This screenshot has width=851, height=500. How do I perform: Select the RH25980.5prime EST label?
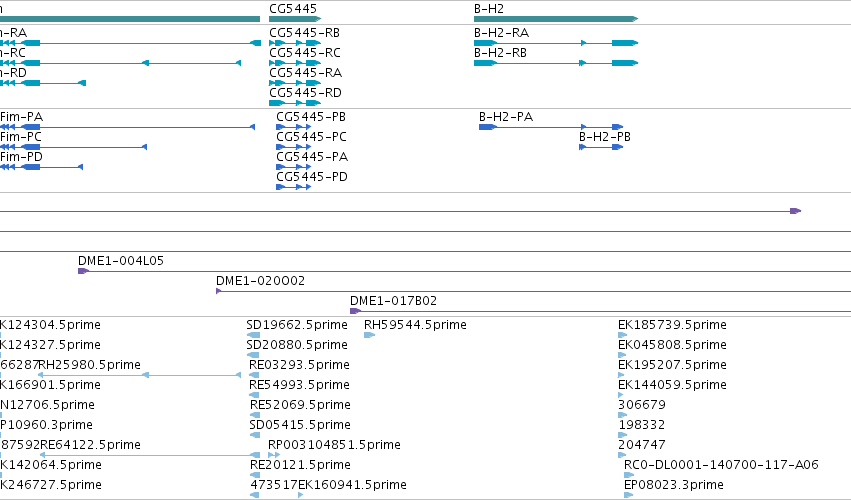pyautogui.click(x=90, y=365)
